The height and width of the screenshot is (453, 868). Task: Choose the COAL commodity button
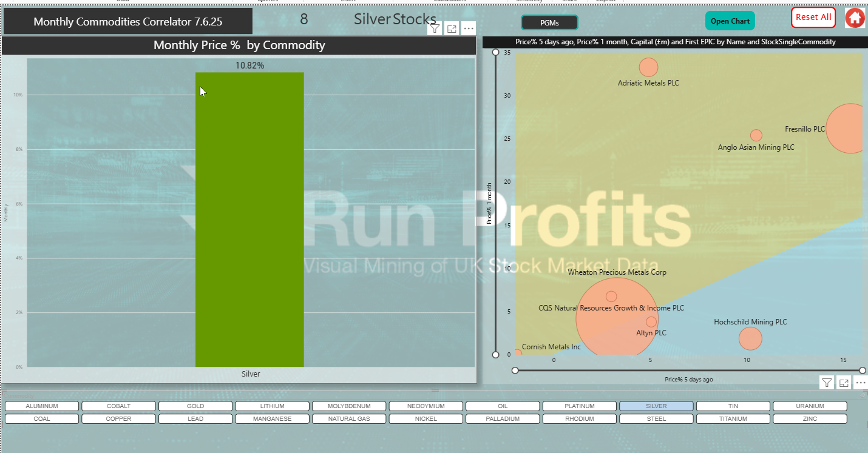pyautogui.click(x=42, y=419)
